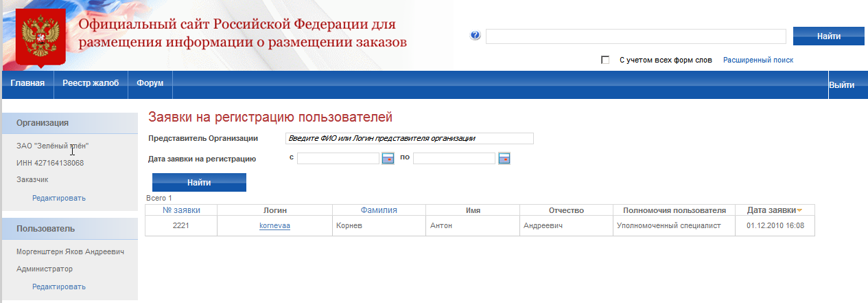The height and width of the screenshot is (303, 868).
Task: Click the Заявки на регистрацию пользователей heading
Action: click(270, 116)
